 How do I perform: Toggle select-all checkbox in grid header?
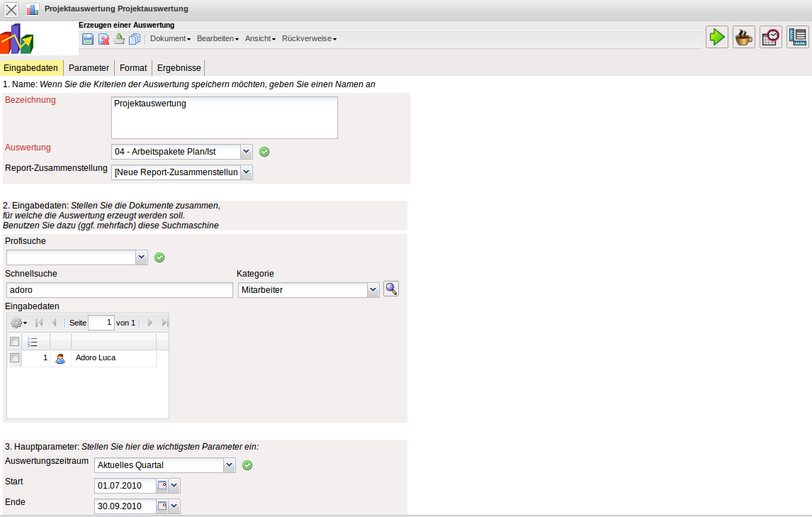click(14, 342)
